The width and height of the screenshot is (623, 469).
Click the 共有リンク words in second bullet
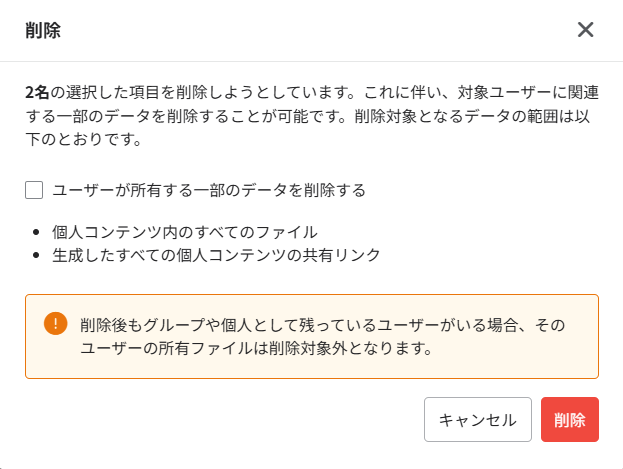[341, 255]
